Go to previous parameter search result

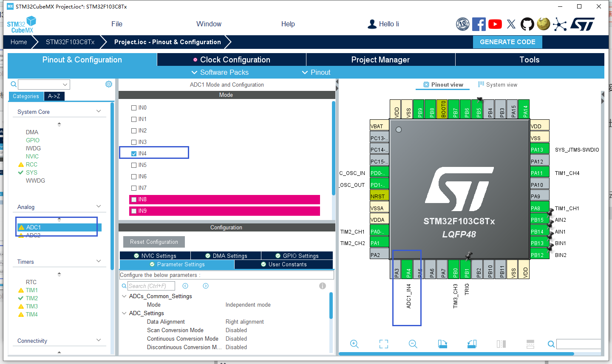185,286
